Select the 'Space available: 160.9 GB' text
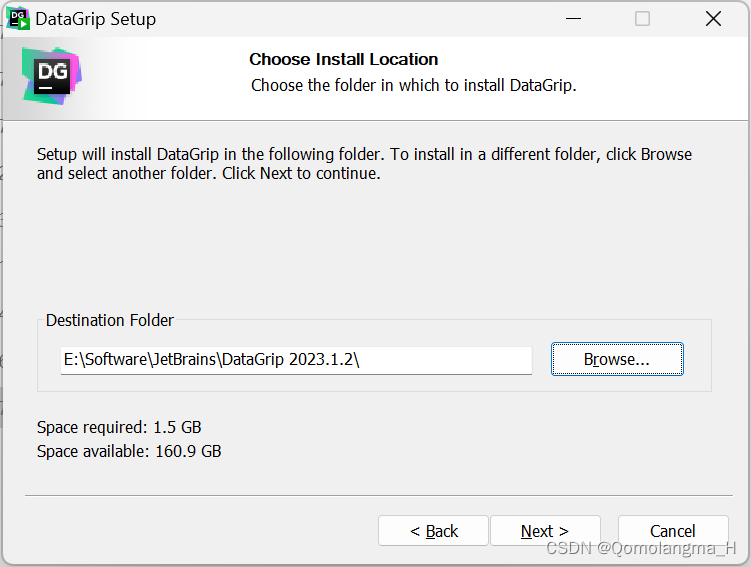Viewport: 751px width, 567px height. [129, 451]
